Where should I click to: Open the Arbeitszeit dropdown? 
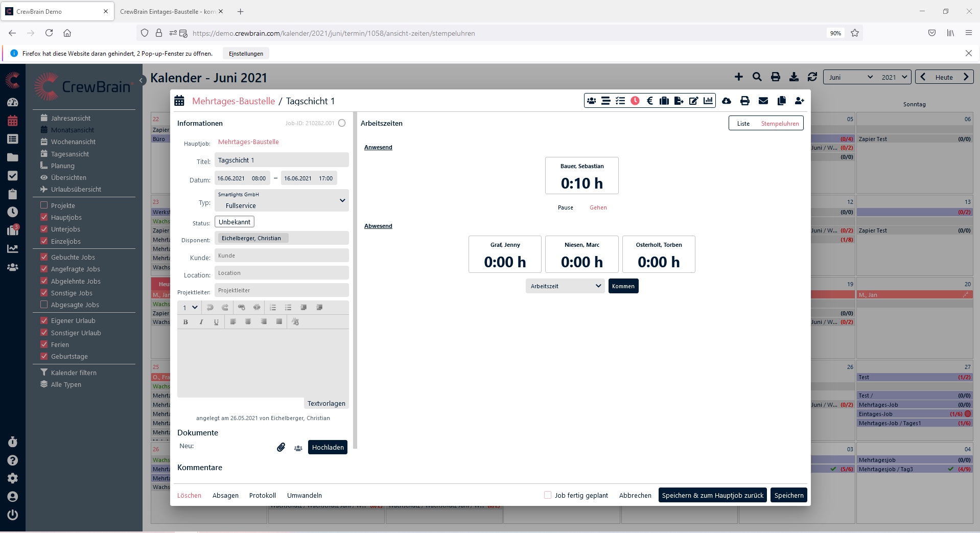pyautogui.click(x=565, y=286)
